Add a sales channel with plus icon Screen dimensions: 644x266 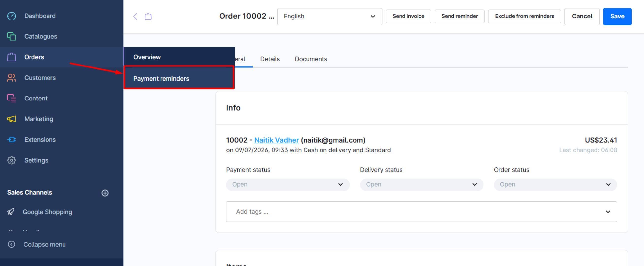point(105,193)
